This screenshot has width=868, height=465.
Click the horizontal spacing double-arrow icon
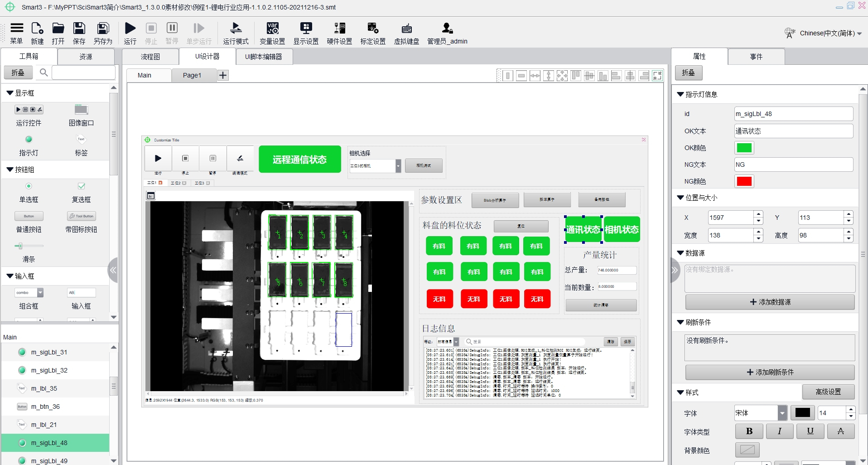tap(535, 76)
